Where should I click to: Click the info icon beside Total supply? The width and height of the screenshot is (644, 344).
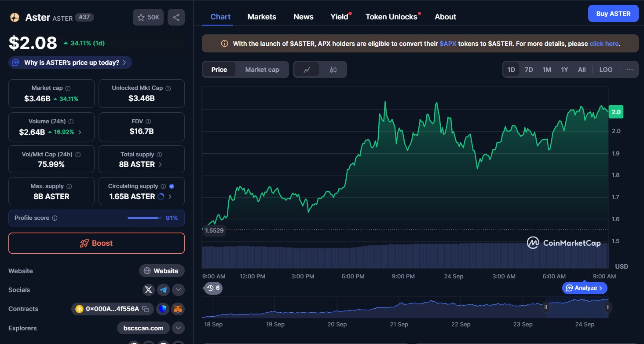(x=159, y=155)
